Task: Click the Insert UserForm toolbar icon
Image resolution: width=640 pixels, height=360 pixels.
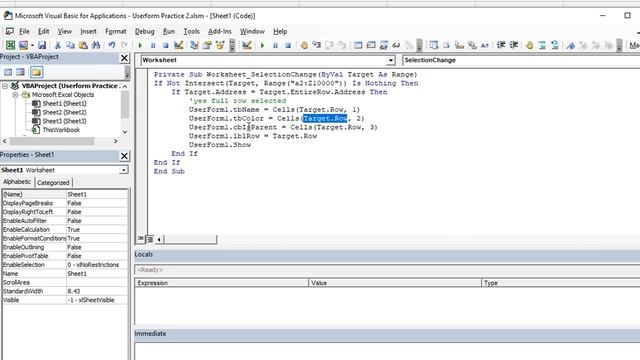Action: [23, 45]
